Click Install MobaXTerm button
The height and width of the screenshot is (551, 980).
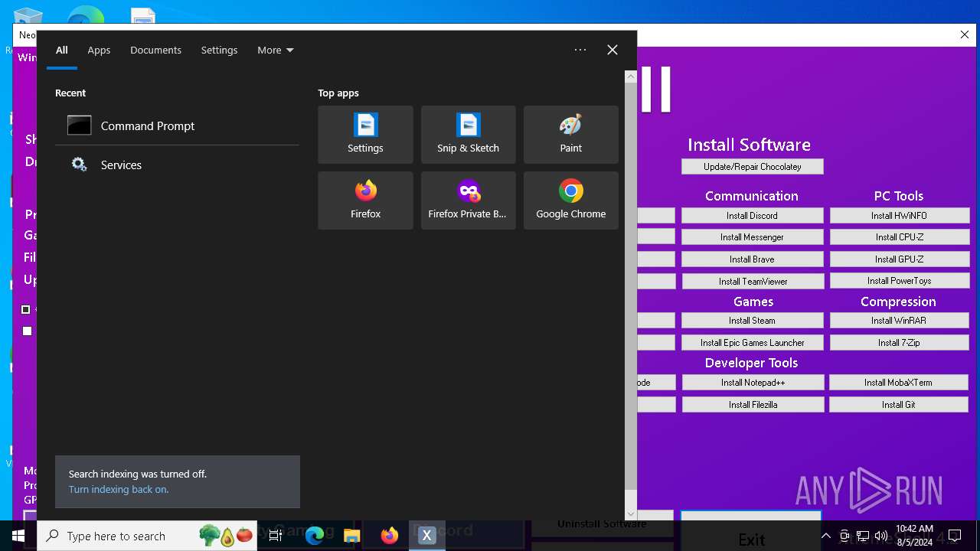(899, 383)
